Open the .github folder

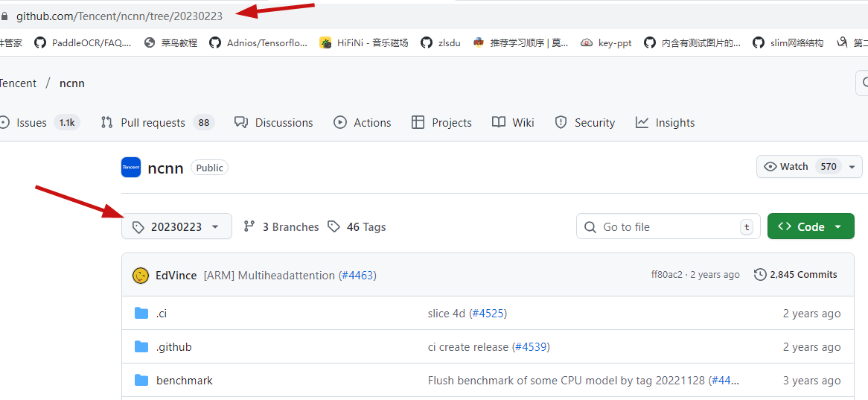(173, 347)
